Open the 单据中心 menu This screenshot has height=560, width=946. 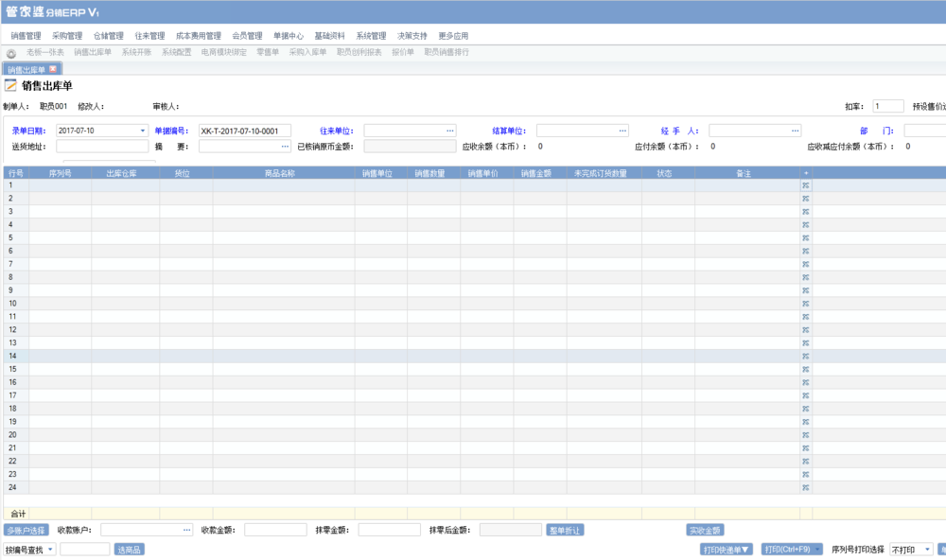click(289, 36)
